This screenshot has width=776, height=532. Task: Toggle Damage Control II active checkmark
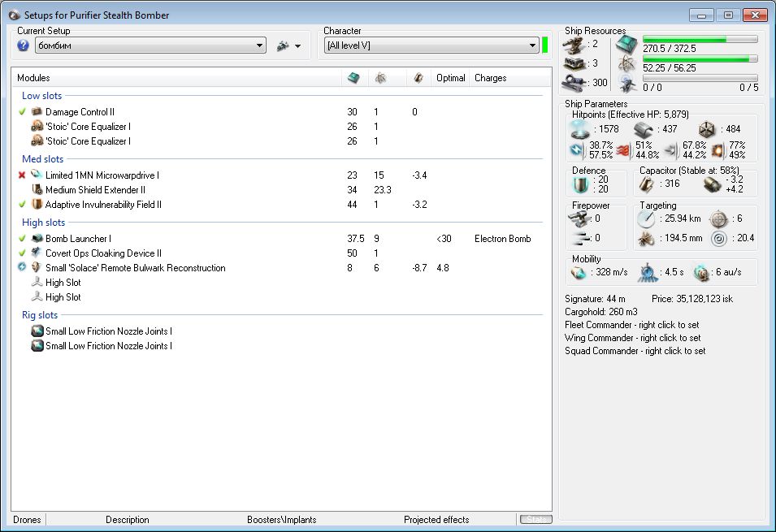point(22,112)
